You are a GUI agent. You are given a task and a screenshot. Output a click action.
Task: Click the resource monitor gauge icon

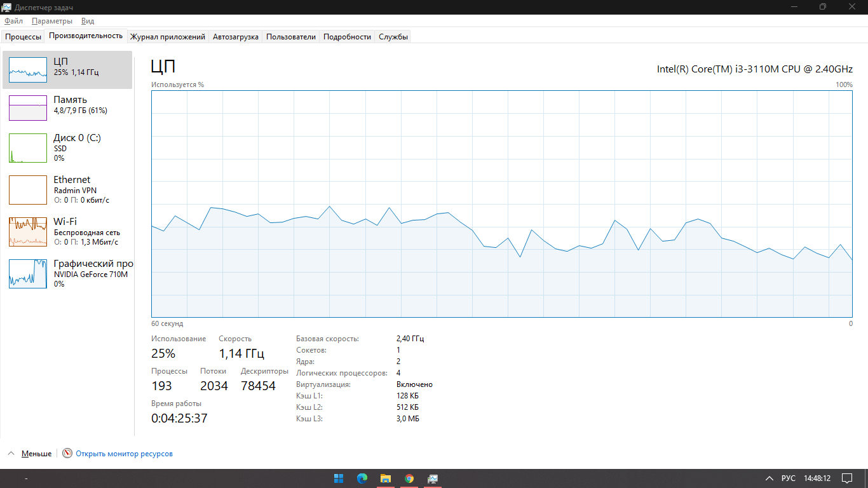pyautogui.click(x=67, y=454)
